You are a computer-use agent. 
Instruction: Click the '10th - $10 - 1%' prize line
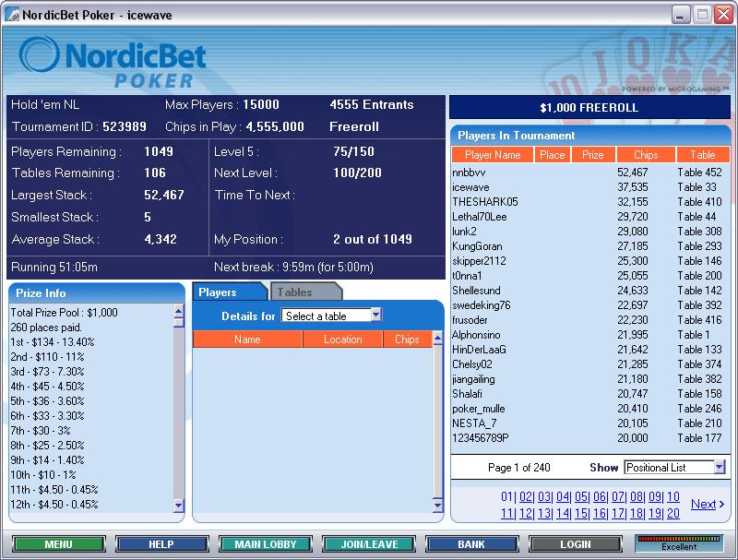coord(42,475)
